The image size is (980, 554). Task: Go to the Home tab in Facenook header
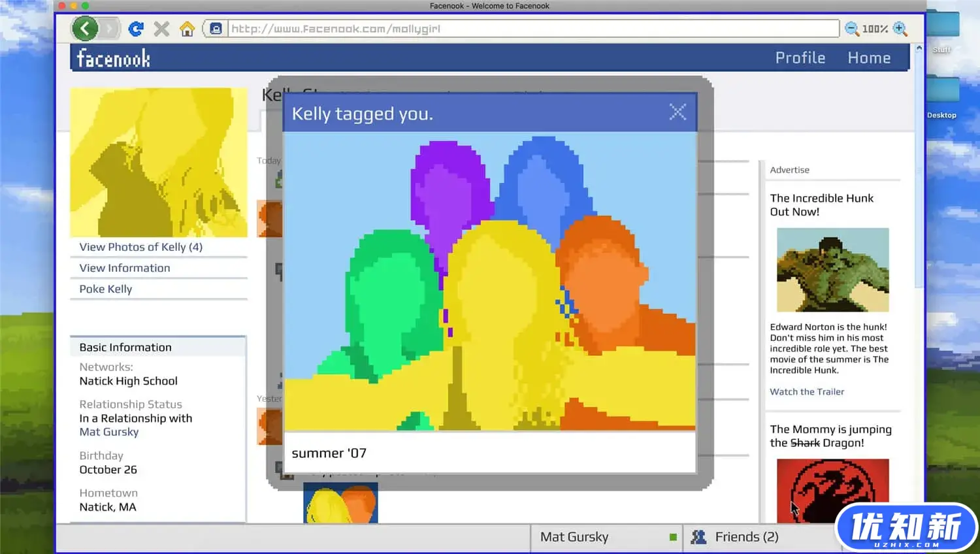click(868, 58)
